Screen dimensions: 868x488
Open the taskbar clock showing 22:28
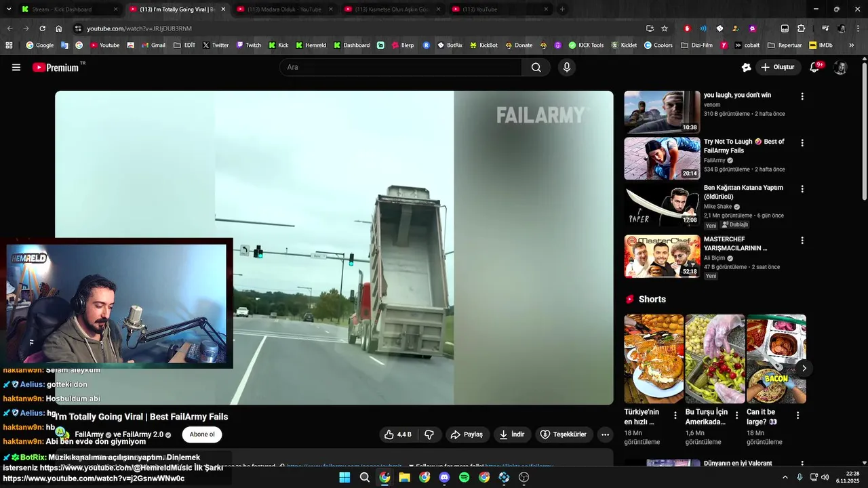(x=847, y=477)
